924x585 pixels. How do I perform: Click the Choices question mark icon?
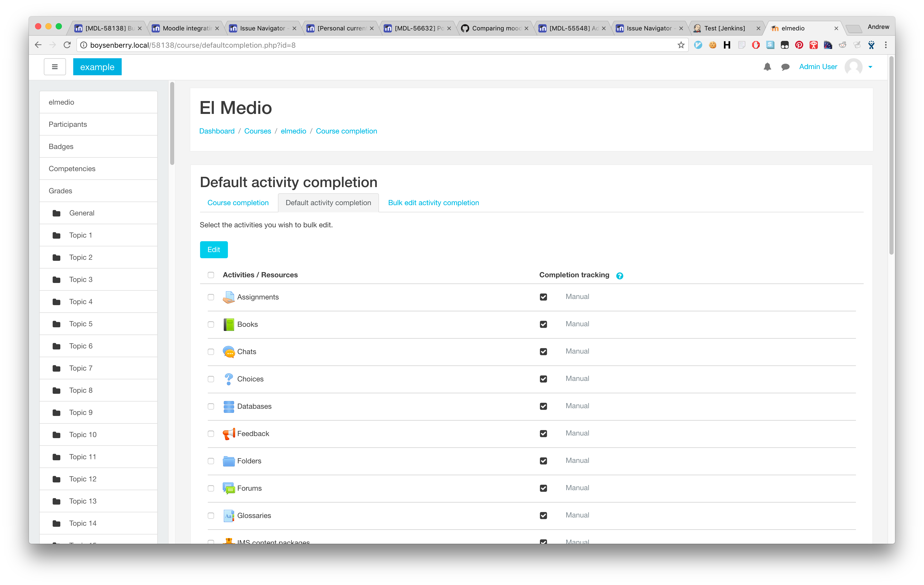(229, 379)
